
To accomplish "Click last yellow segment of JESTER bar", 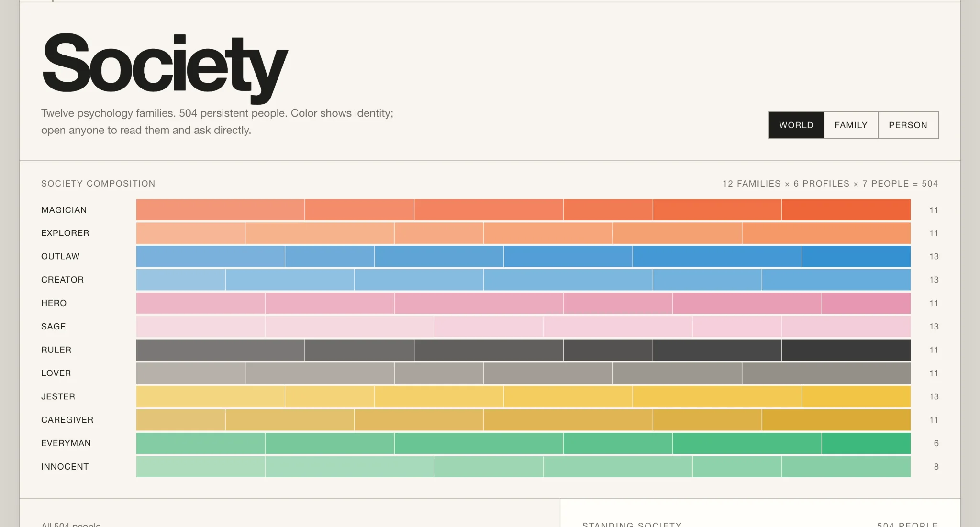I will click(857, 396).
